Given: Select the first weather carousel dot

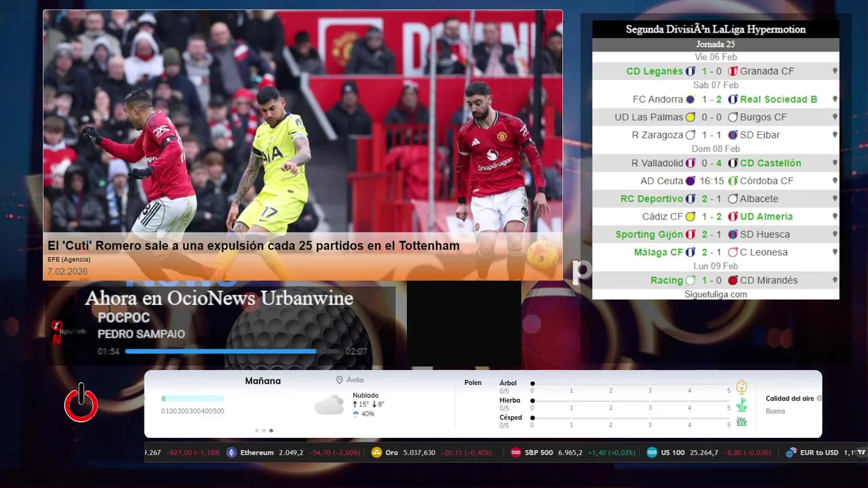Looking at the screenshot, I should pos(256,430).
